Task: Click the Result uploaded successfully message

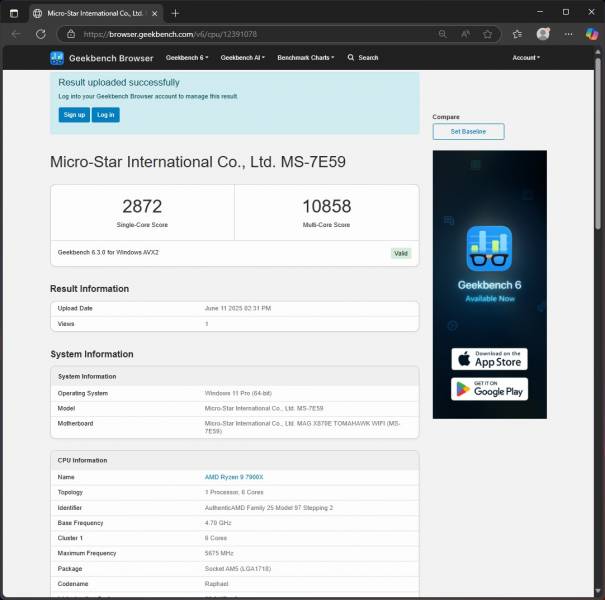Action: pyautogui.click(x=119, y=83)
